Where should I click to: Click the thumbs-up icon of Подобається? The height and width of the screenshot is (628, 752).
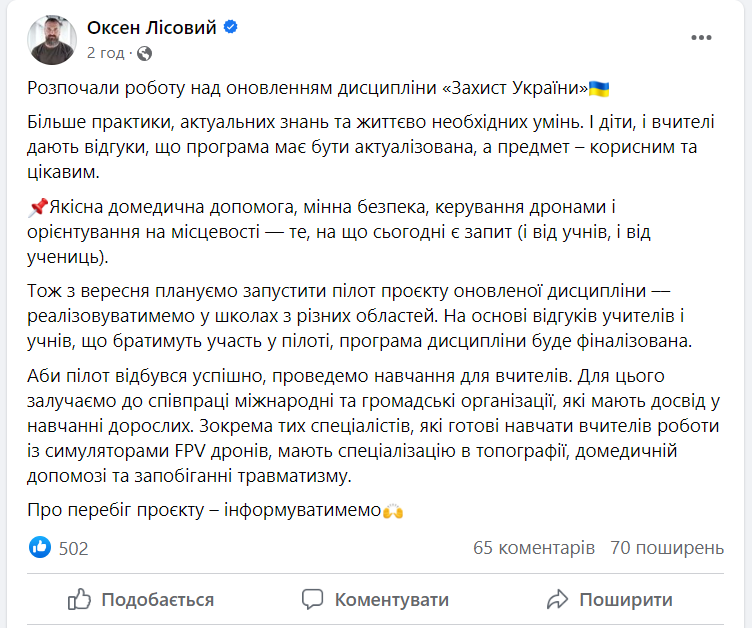coord(80,600)
